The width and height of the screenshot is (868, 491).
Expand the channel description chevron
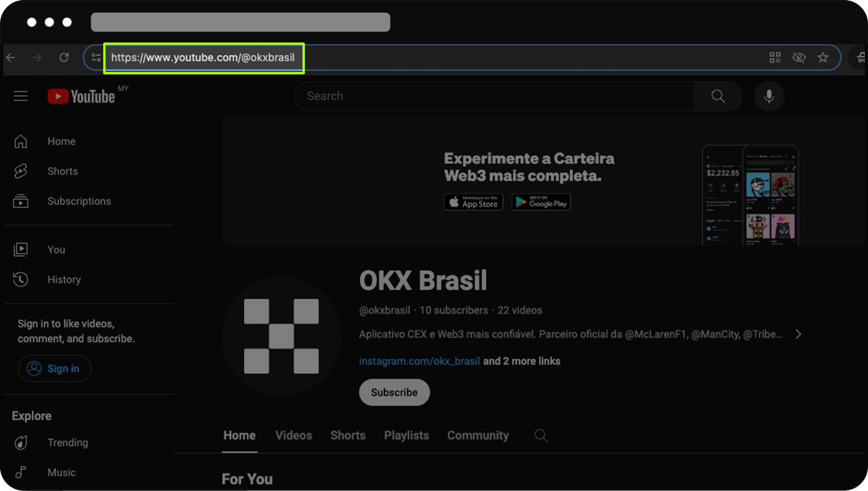point(798,334)
